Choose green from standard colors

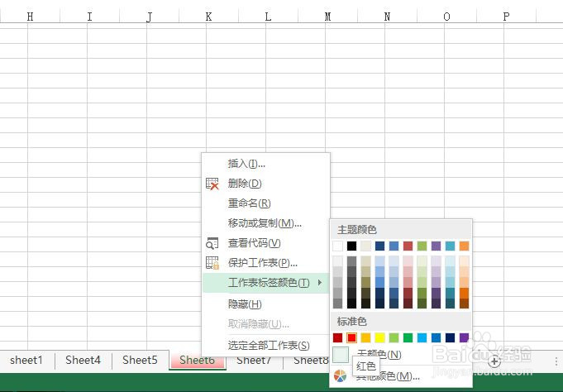(408, 337)
